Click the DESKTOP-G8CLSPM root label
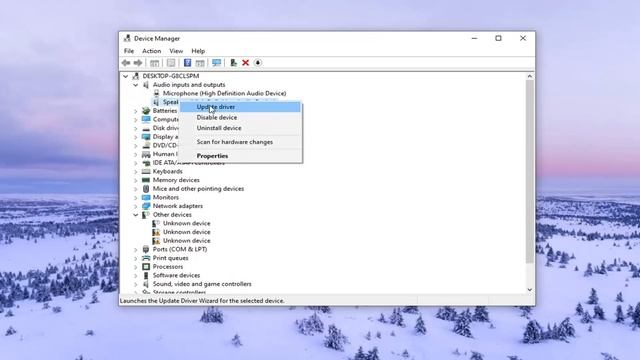This screenshot has height=360, width=640. click(171, 76)
